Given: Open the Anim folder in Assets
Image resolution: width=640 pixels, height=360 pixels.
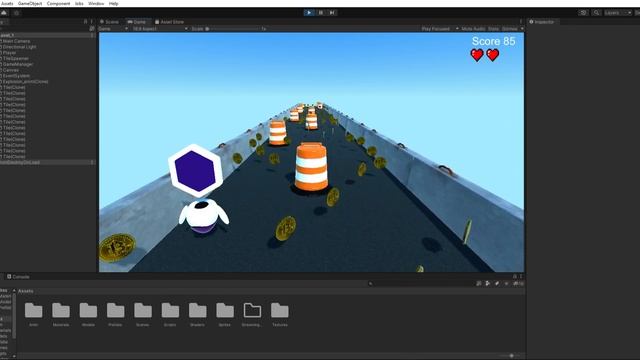Looking at the screenshot, I should pos(33,314).
